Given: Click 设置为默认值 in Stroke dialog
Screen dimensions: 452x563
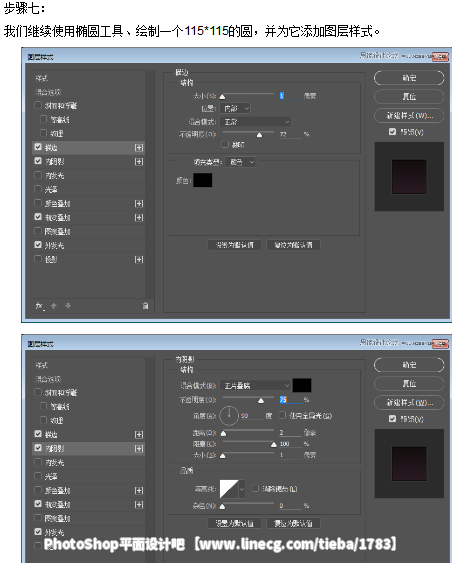Looking at the screenshot, I should pyautogui.click(x=234, y=245).
